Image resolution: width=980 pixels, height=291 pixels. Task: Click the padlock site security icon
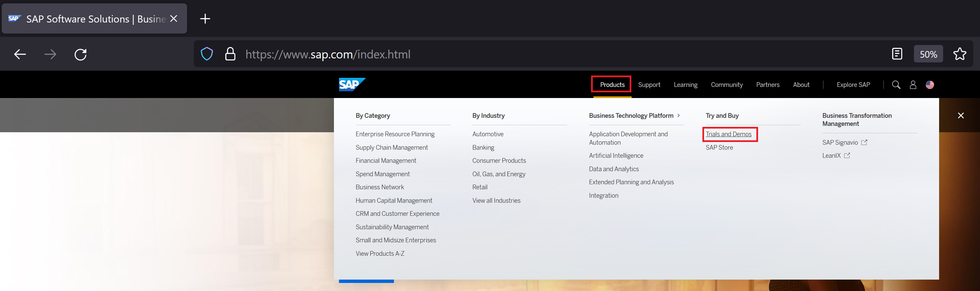[230, 54]
